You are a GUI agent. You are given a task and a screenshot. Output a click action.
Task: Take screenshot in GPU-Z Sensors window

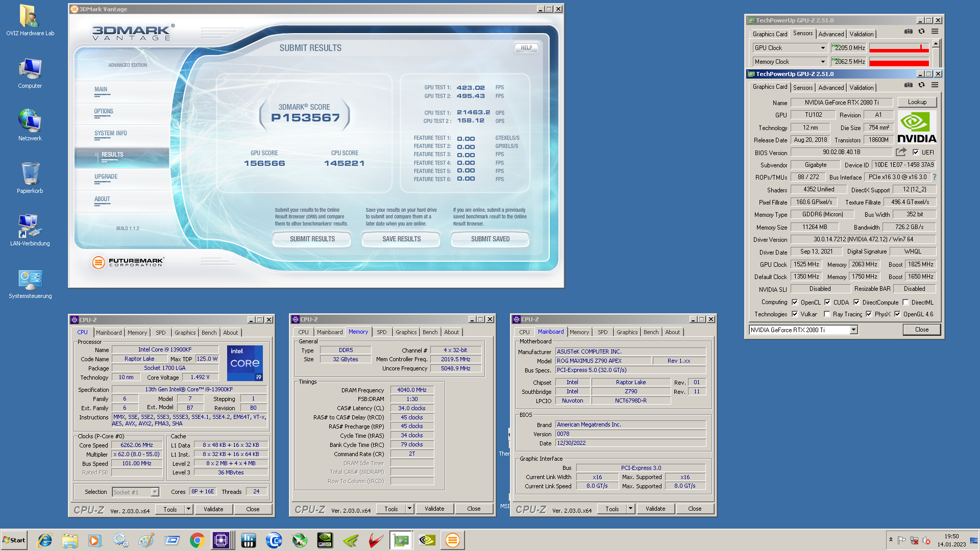[909, 32]
